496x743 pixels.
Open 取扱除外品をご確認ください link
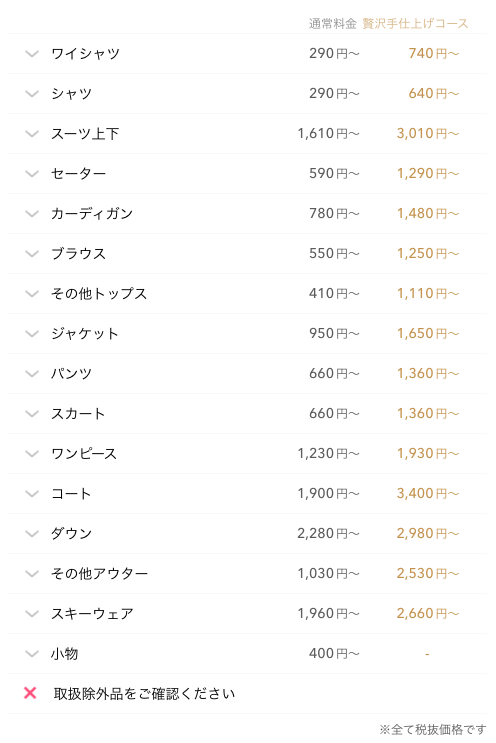144,694
